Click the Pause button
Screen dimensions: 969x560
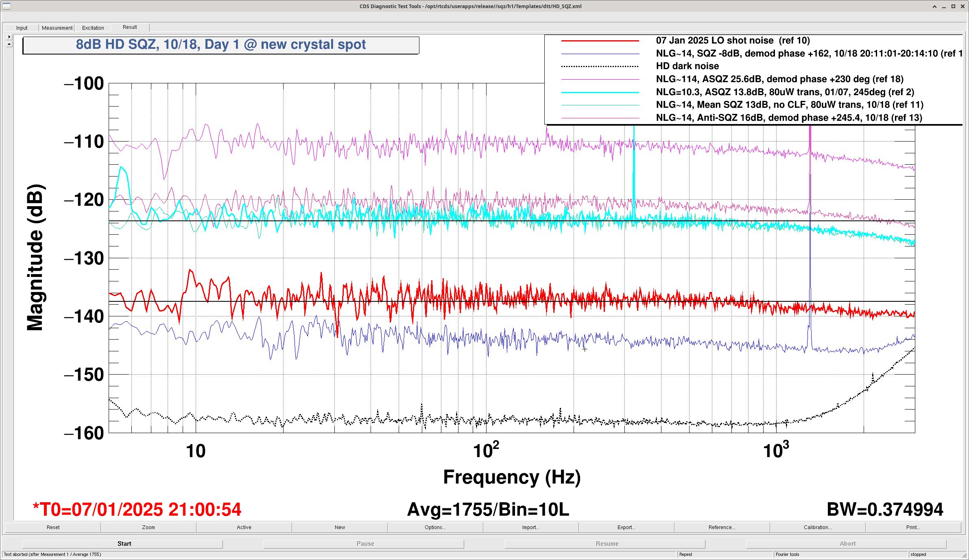[x=364, y=544]
